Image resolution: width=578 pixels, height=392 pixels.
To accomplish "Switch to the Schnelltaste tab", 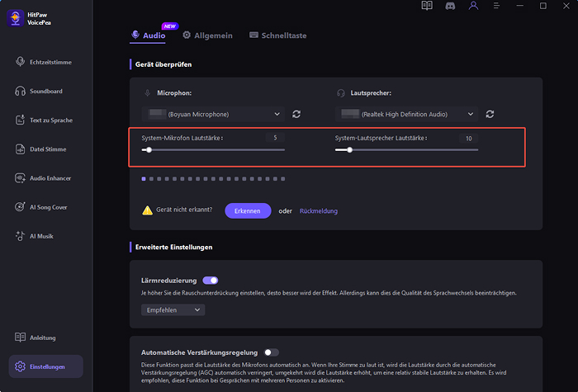I will point(278,35).
